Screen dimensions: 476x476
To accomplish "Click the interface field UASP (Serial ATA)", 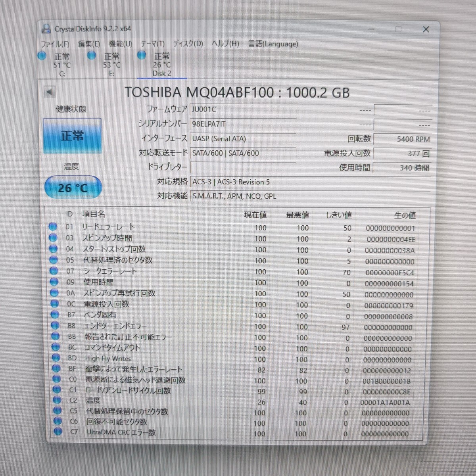I will (243, 139).
